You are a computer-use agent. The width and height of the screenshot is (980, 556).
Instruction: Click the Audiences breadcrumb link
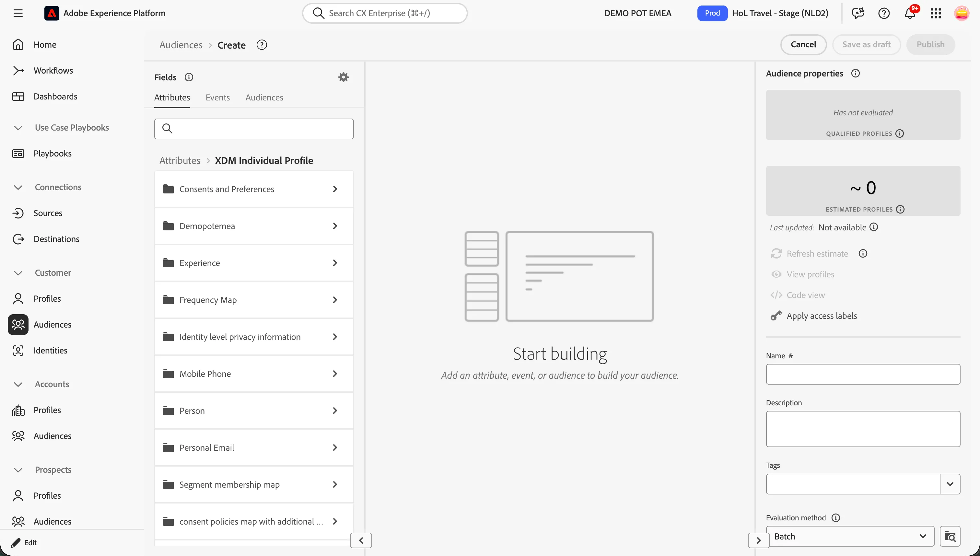181,45
